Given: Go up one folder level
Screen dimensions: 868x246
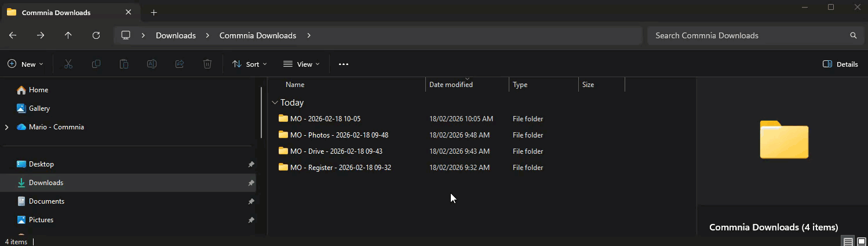Looking at the screenshot, I should coord(68,35).
